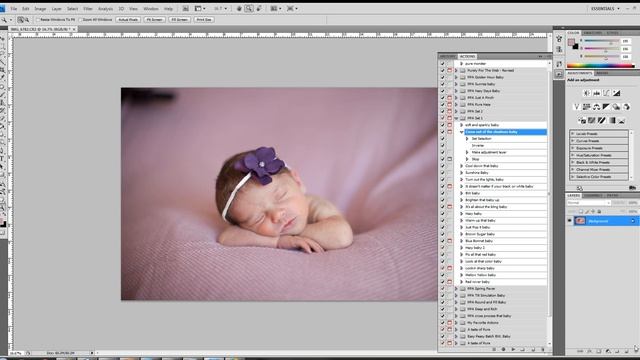Click the Curves adjustment icon
640x360 pixels.
click(606, 93)
